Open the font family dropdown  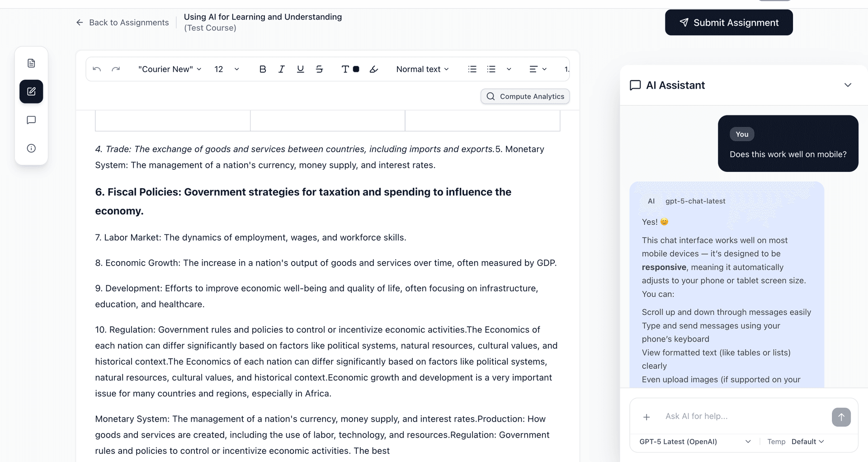coord(170,69)
